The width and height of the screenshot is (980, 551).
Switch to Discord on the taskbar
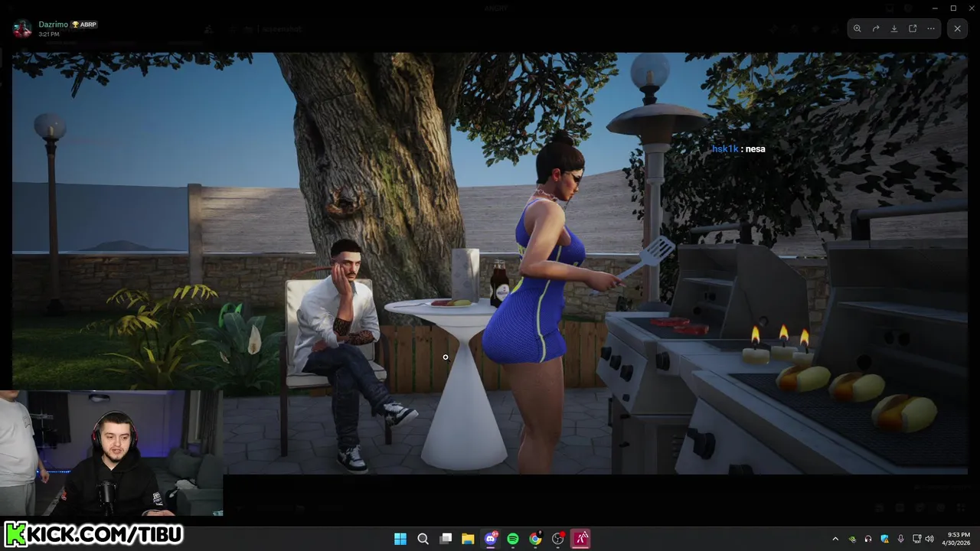491,539
